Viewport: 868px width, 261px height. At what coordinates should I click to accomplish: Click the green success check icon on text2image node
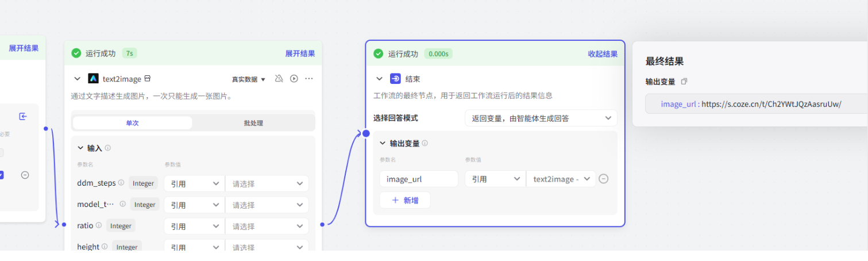click(76, 53)
